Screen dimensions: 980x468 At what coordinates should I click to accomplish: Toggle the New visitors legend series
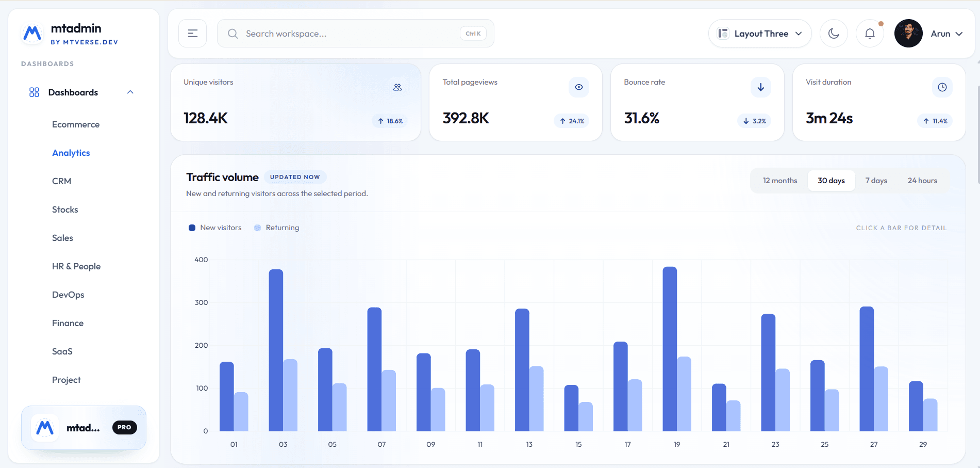[x=215, y=228]
